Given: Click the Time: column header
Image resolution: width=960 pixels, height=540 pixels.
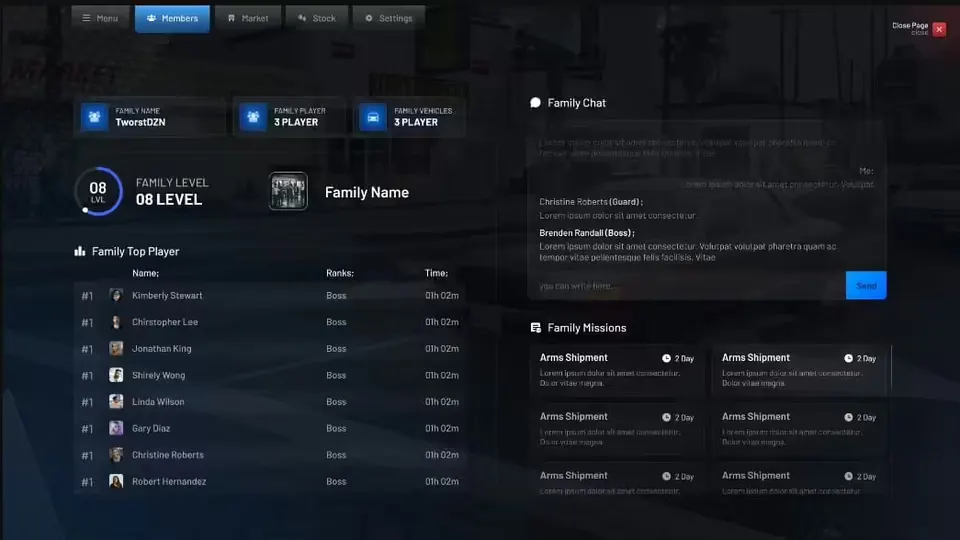Looking at the screenshot, I should [437, 273].
